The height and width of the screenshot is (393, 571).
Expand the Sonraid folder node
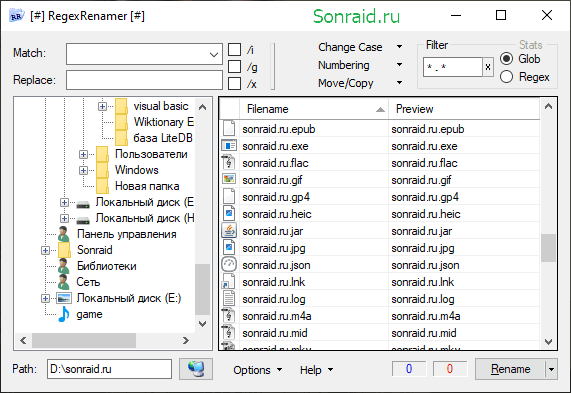point(45,250)
